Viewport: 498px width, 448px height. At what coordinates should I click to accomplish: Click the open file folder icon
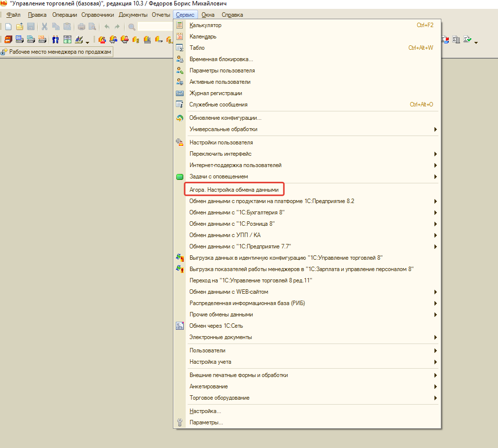coord(20,27)
